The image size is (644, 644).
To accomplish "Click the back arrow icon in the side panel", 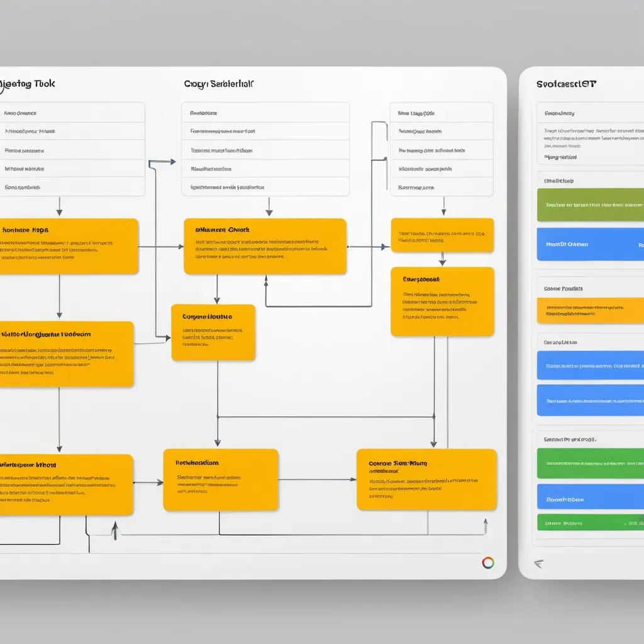I will pyautogui.click(x=539, y=563).
